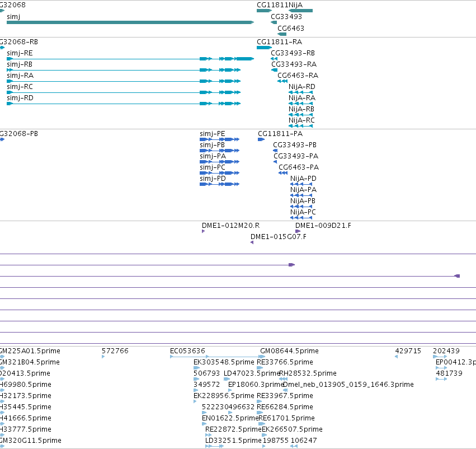
Task: Click the 106247 EST label
Action: tap(304, 441)
